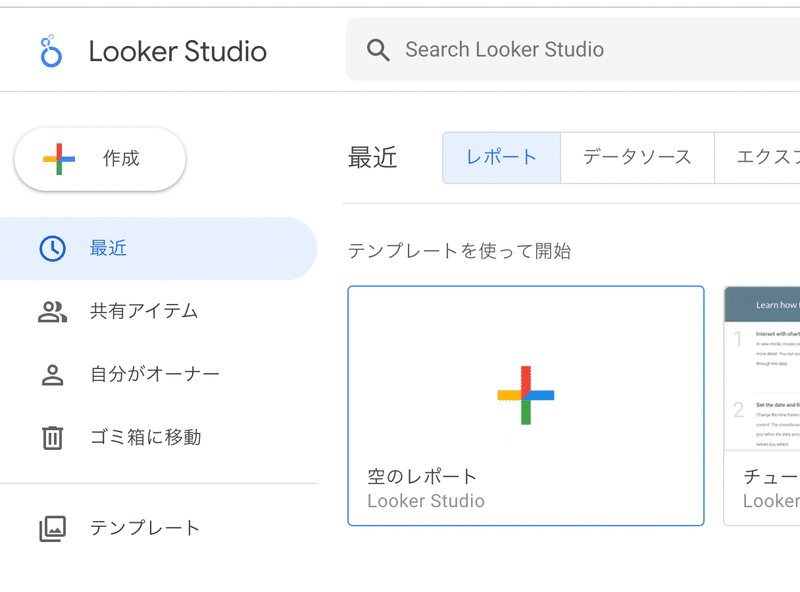Image resolution: width=800 pixels, height=592 pixels.
Task: Open the tutorial report thumbnail
Action: pyautogui.click(x=762, y=368)
